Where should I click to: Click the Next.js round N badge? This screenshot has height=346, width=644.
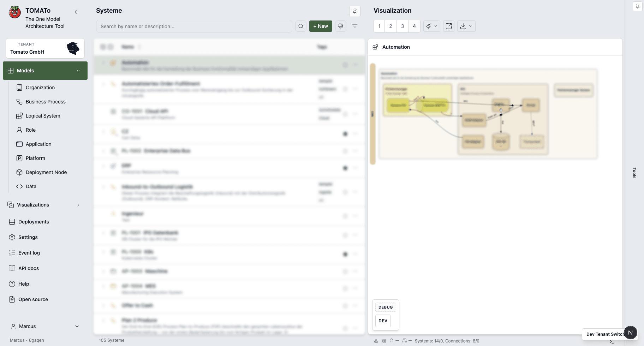point(630,333)
